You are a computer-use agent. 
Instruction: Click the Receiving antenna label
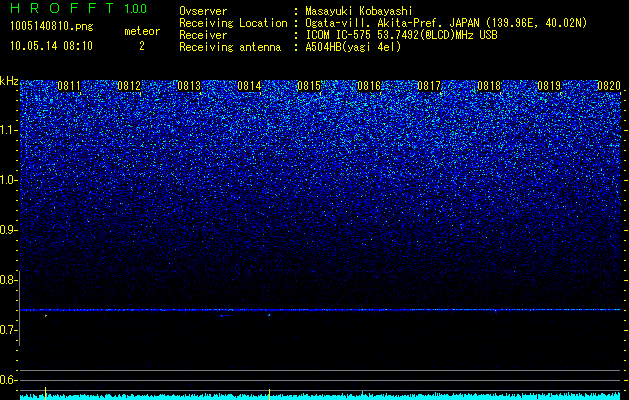[230, 47]
